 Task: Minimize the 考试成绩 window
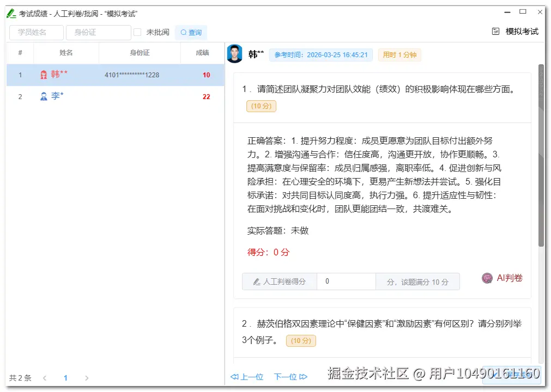tap(507, 12)
